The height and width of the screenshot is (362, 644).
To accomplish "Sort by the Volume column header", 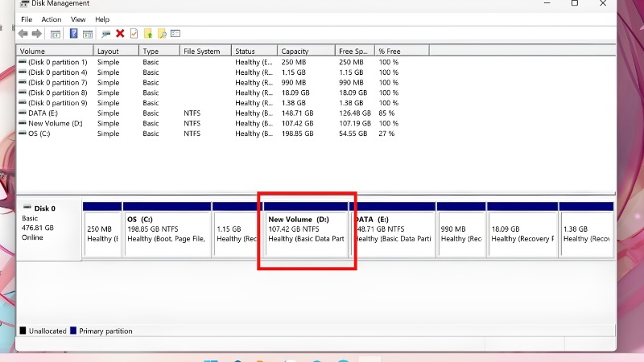I will 55,51.
